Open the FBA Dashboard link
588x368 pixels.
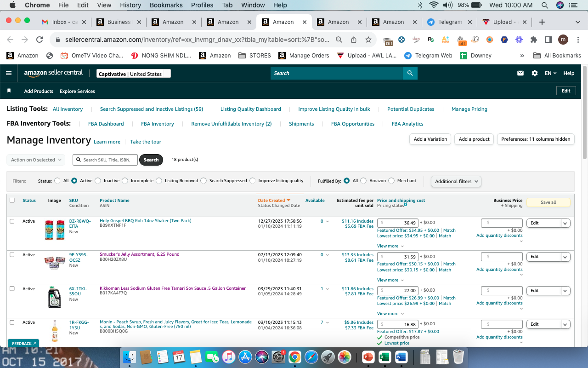point(106,124)
